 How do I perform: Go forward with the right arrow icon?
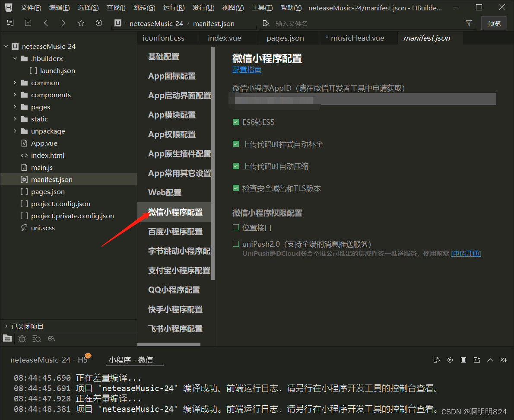(63, 23)
